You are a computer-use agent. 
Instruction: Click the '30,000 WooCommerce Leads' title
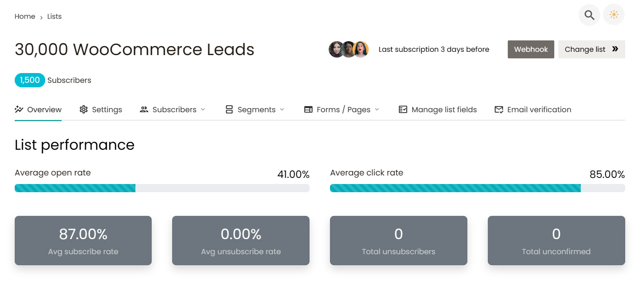(x=135, y=49)
